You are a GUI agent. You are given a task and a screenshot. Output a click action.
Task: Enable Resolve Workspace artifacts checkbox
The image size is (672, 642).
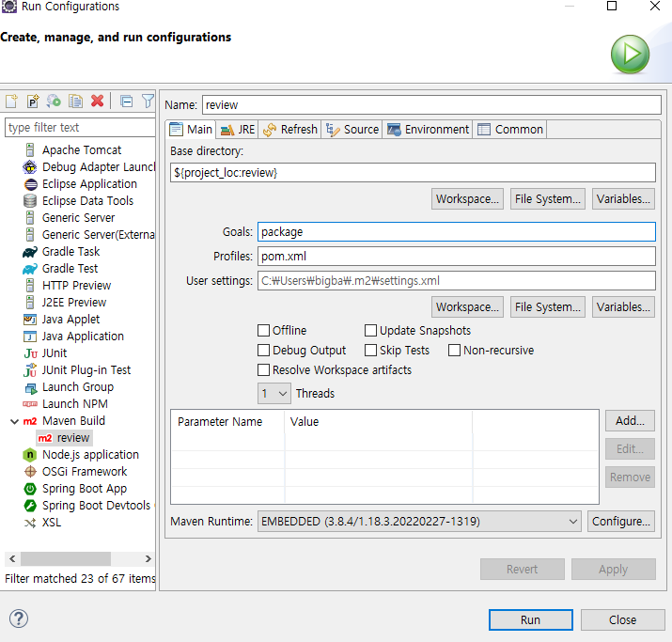click(263, 369)
